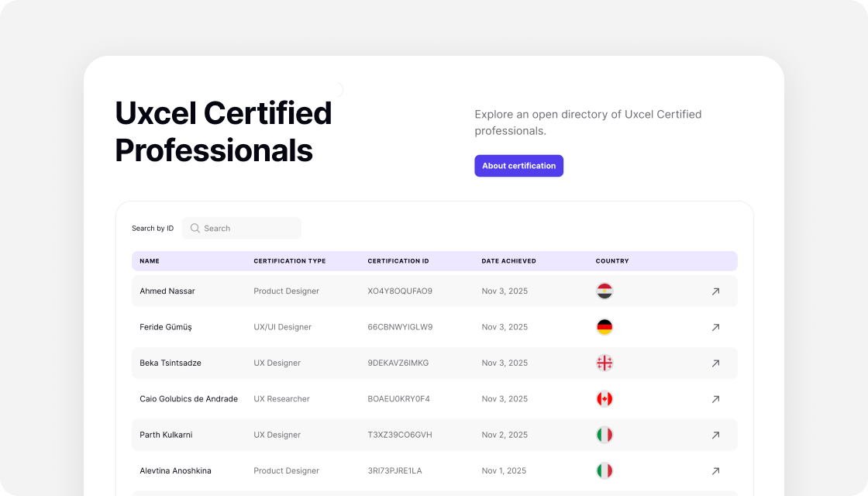Open Alevtina Anoshkina's details using the arrow
The image size is (868, 496).
point(715,470)
